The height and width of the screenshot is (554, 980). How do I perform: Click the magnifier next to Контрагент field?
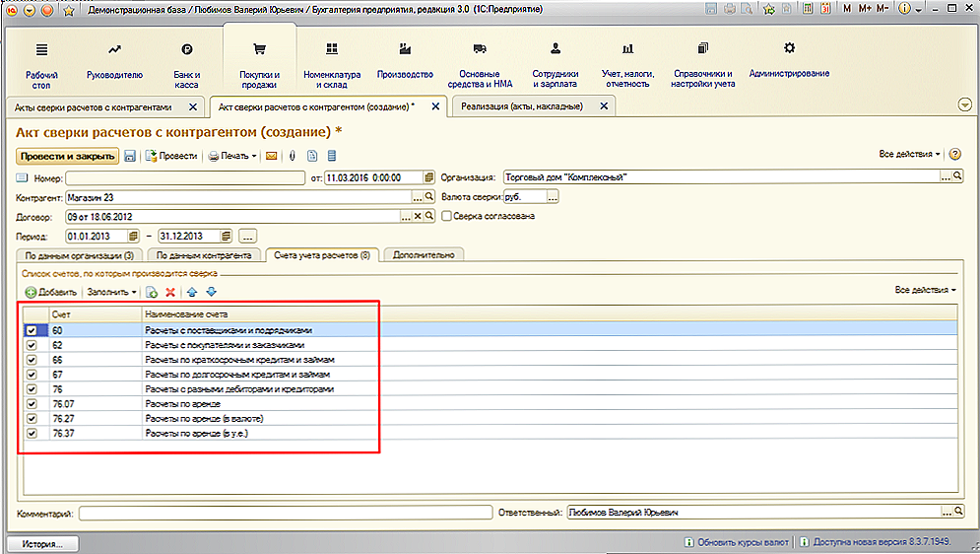pos(428,197)
